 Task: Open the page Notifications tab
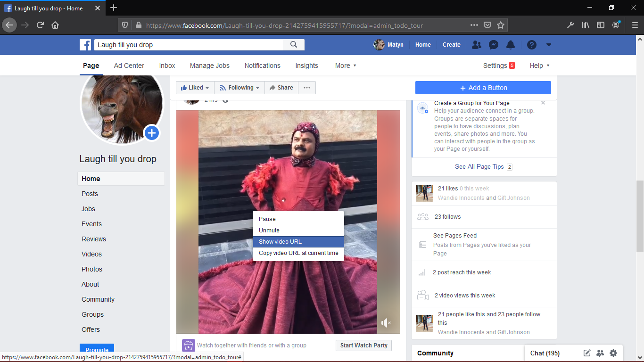click(263, 66)
